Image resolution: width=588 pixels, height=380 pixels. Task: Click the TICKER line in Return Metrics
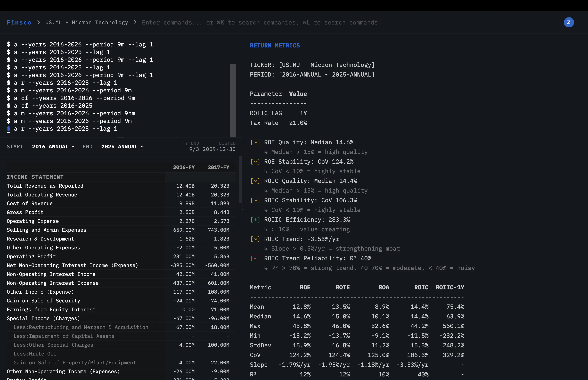(x=312, y=65)
